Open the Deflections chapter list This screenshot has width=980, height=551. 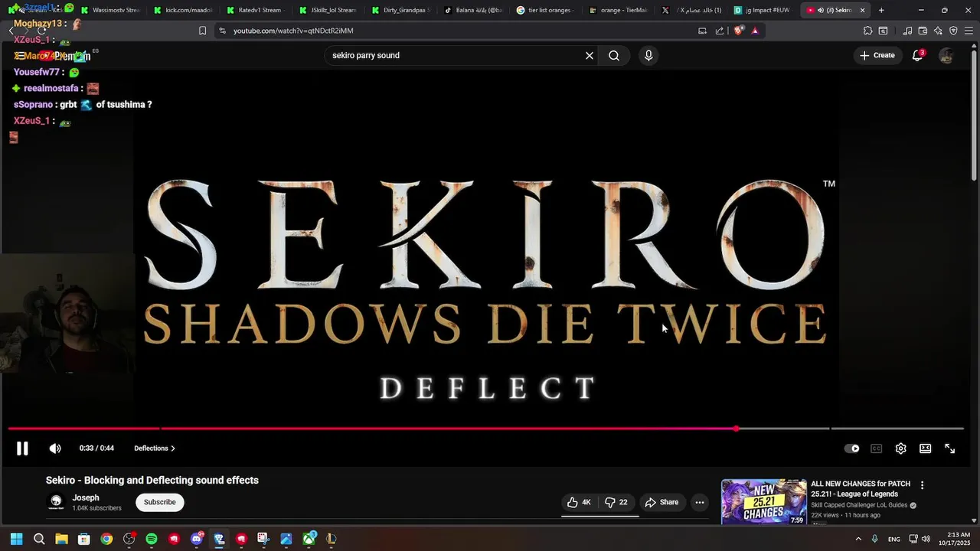(x=155, y=448)
